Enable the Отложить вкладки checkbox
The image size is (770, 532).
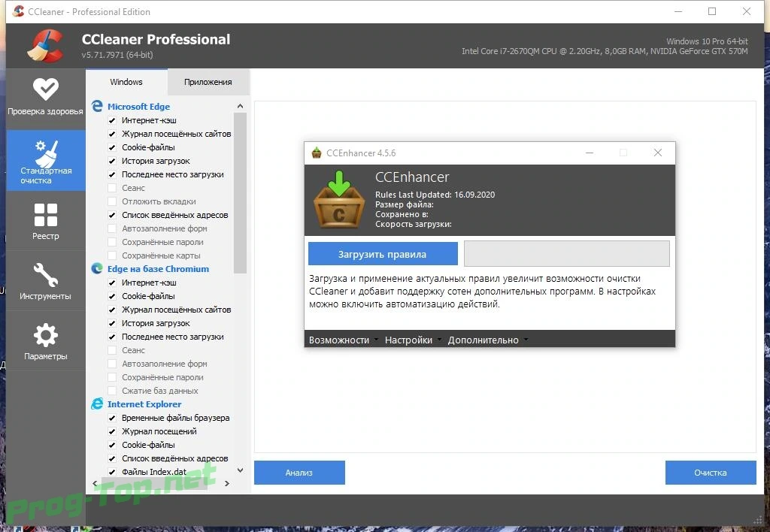click(x=112, y=201)
